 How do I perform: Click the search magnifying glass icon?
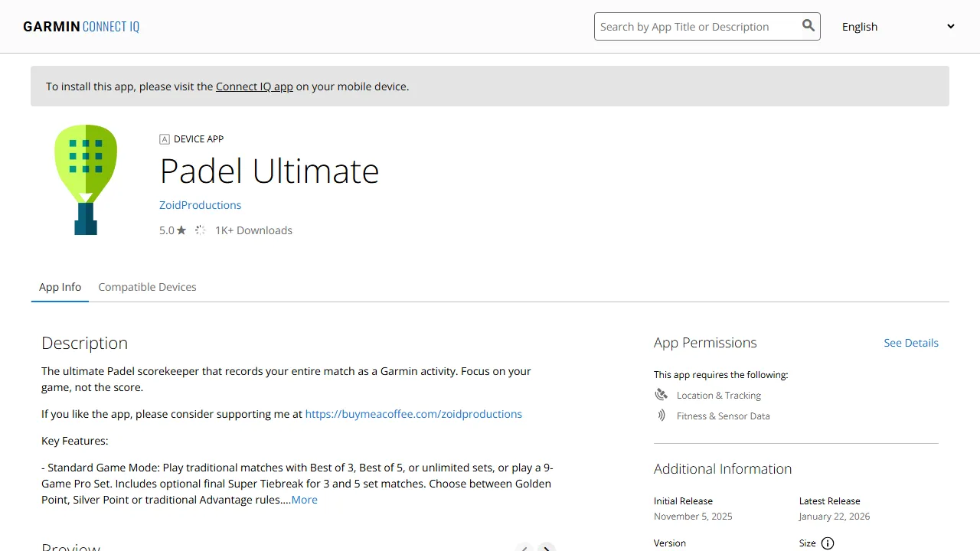click(808, 26)
